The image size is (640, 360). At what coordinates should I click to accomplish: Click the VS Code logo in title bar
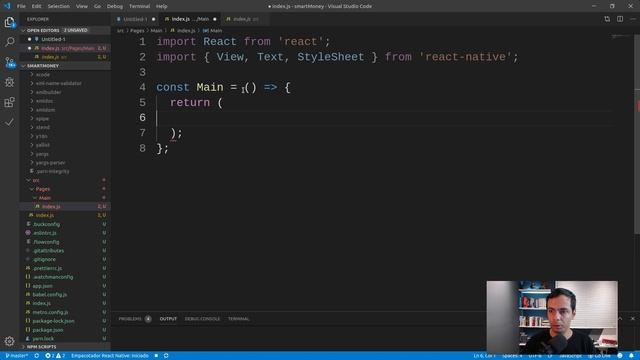7,6
